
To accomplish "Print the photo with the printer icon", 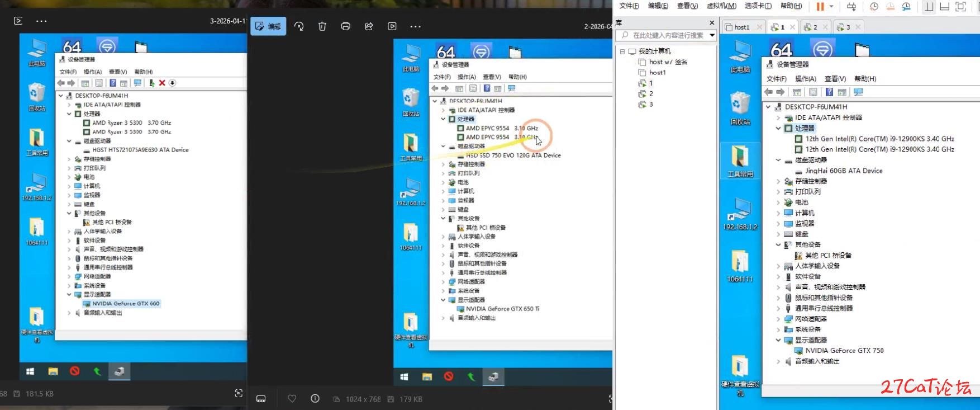I will (345, 26).
